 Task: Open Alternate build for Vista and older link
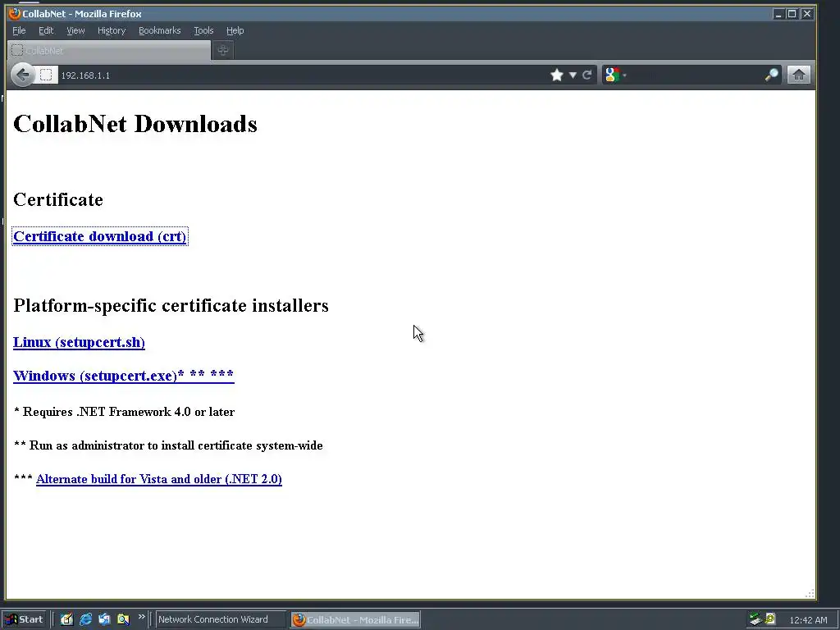pos(159,479)
